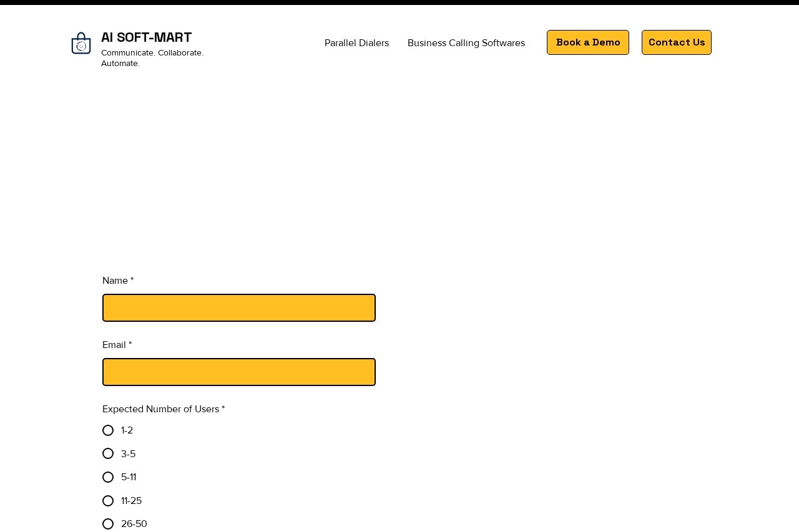Click inside the Email input field
This screenshot has width=799, height=532.
tap(239, 372)
